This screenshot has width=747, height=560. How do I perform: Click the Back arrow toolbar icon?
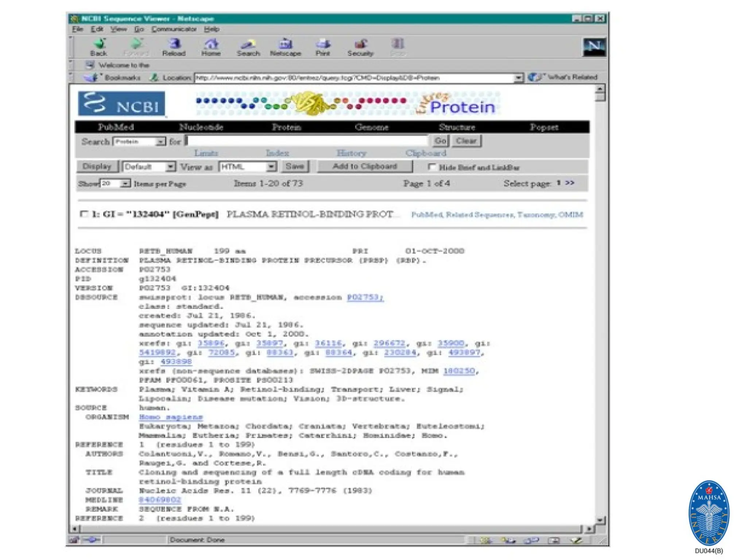[99, 44]
